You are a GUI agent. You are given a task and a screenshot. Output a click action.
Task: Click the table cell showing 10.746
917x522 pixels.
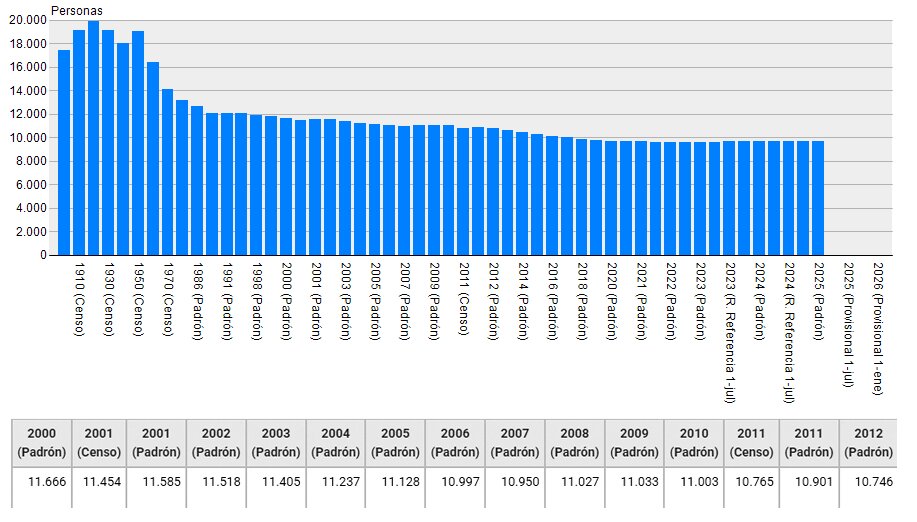[868, 488]
